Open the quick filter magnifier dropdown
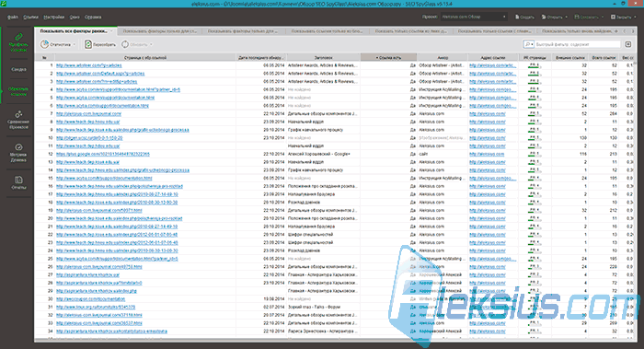This screenshot has height=349, width=644. click(529, 44)
